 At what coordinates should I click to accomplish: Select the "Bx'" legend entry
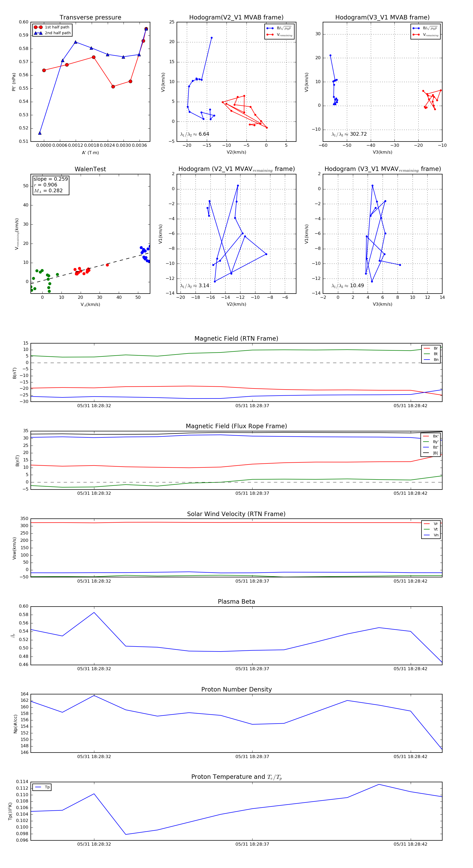pos(431,436)
